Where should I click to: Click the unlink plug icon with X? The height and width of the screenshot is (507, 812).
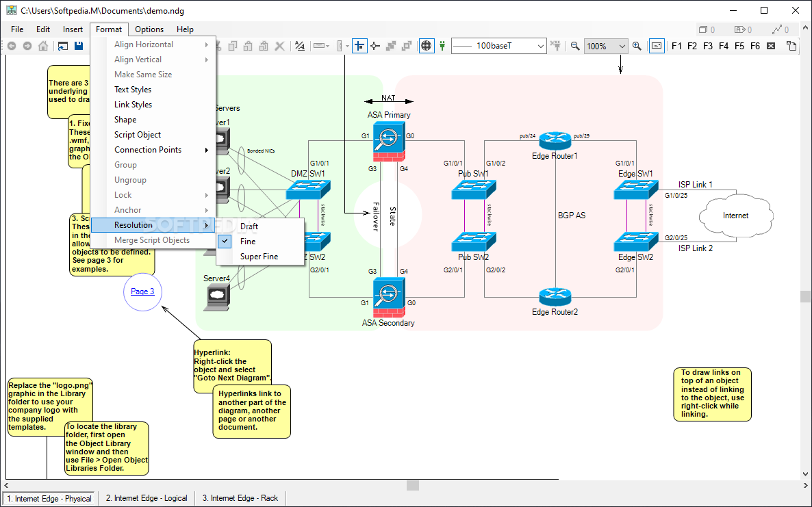(556, 46)
